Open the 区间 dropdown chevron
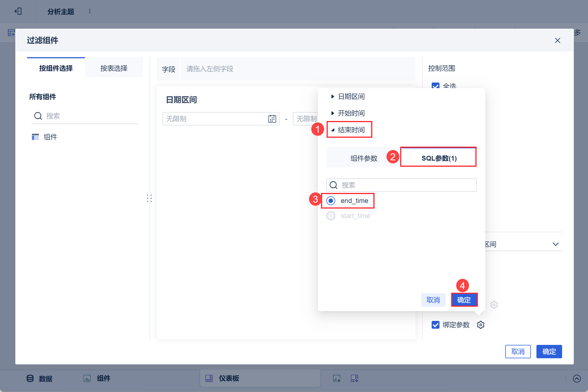The height and width of the screenshot is (392, 588). pos(555,244)
